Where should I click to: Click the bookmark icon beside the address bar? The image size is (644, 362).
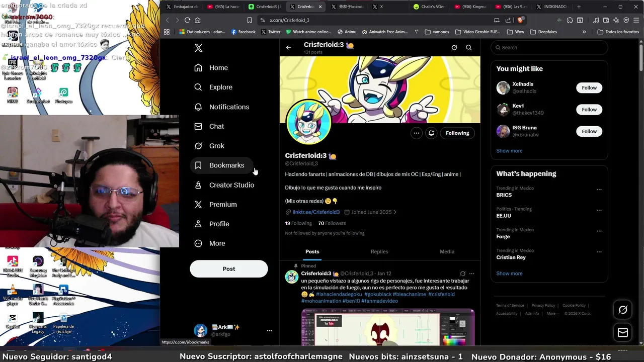[250, 20]
